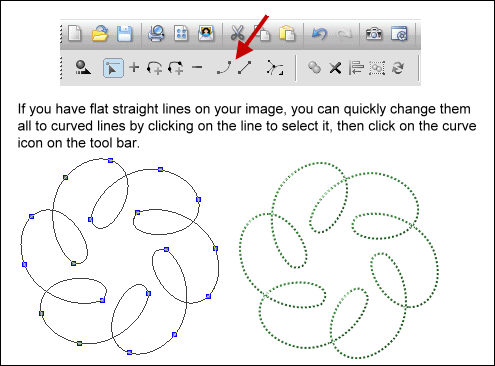Click the scissors Cut icon

pos(238,34)
